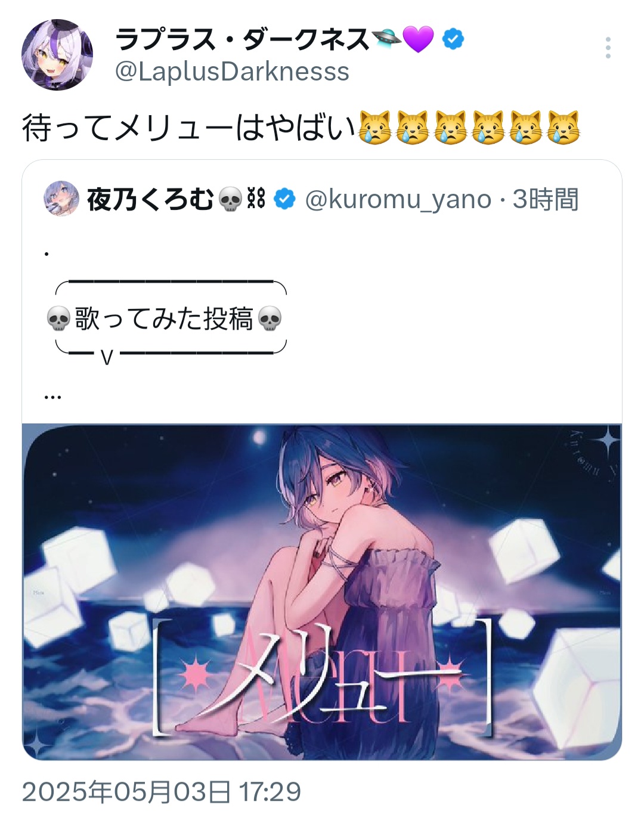Open the メリュー cover art thumbnail
The width and height of the screenshot is (644, 814).
[x=322, y=592]
